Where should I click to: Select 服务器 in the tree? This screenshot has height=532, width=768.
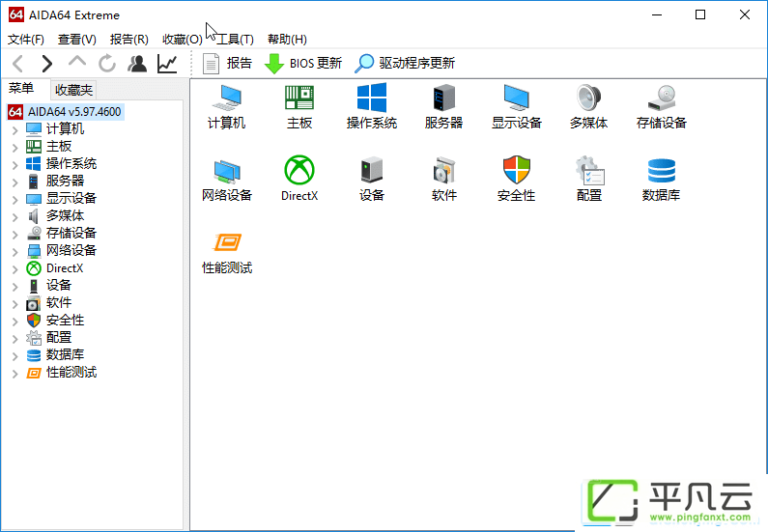[65, 182]
